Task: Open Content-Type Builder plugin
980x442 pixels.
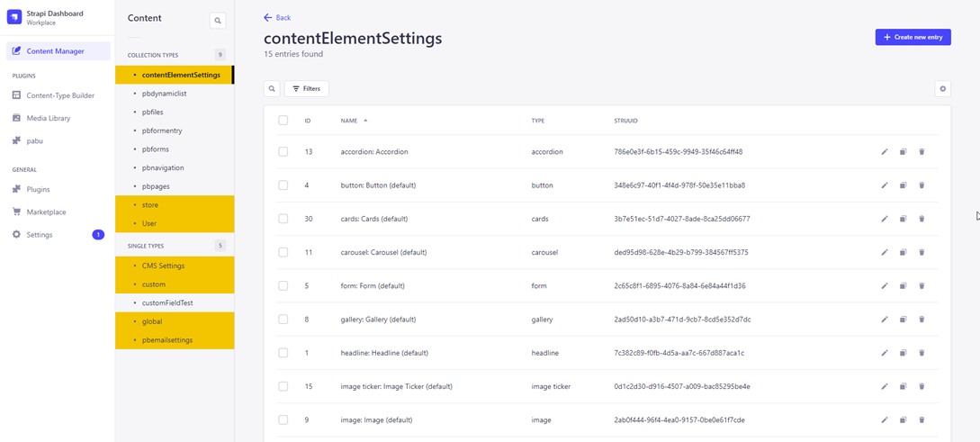Action: coord(58,95)
